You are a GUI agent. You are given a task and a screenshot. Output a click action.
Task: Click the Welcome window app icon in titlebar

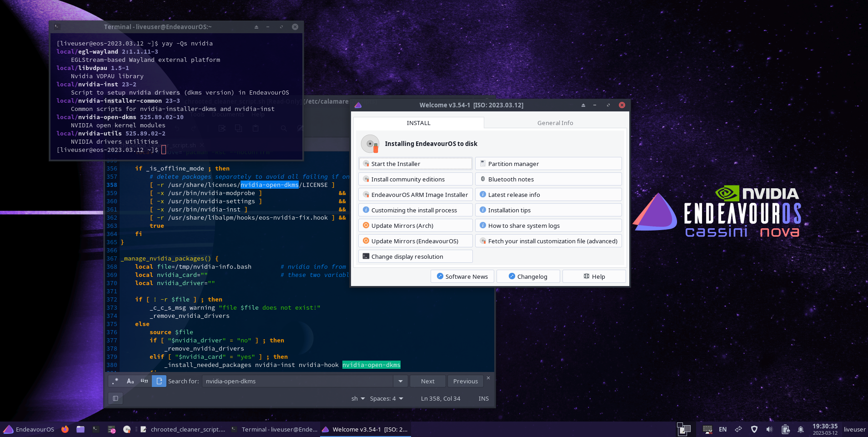pyautogui.click(x=358, y=105)
